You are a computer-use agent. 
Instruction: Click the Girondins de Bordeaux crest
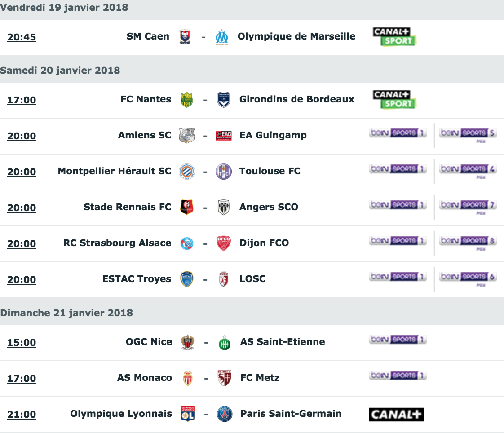[223, 100]
